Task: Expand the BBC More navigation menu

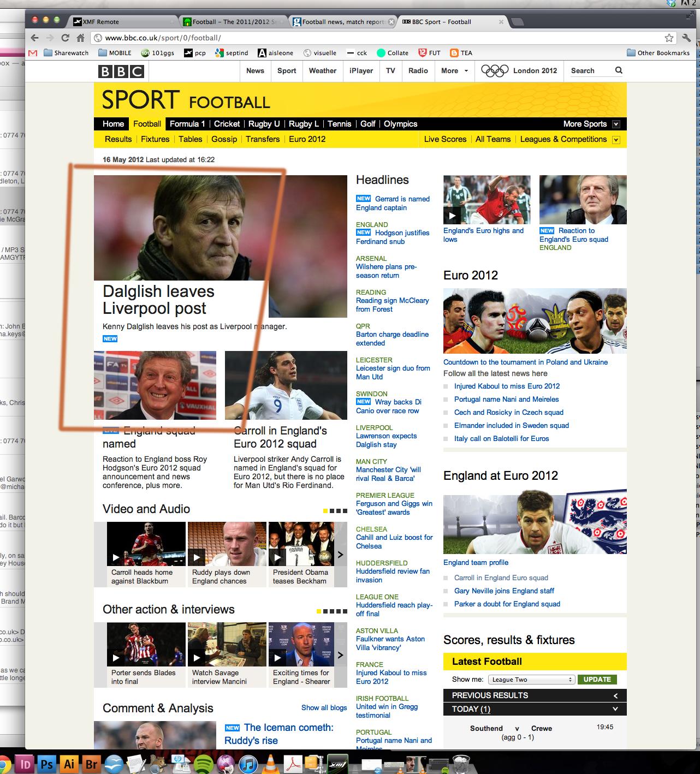Action: click(x=454, y=70)
